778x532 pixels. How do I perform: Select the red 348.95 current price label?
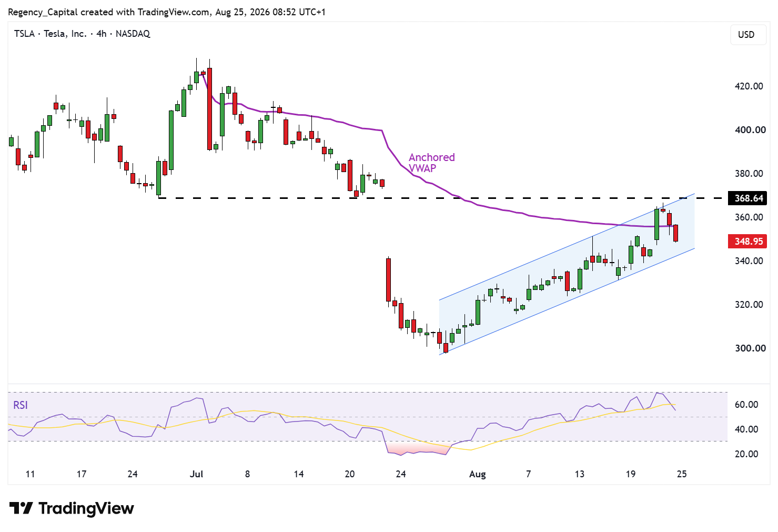pyautogui.click(x=747, y=242)
